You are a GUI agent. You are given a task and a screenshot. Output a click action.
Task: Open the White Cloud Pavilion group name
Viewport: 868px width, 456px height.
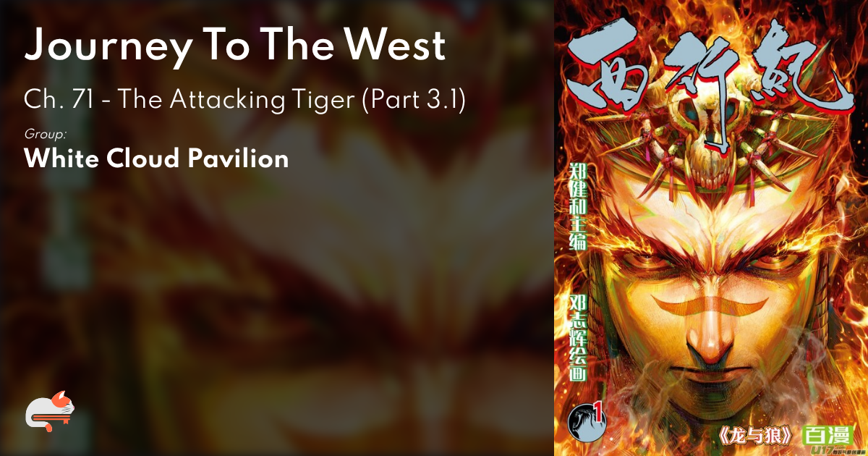click(x=156, y=159)
